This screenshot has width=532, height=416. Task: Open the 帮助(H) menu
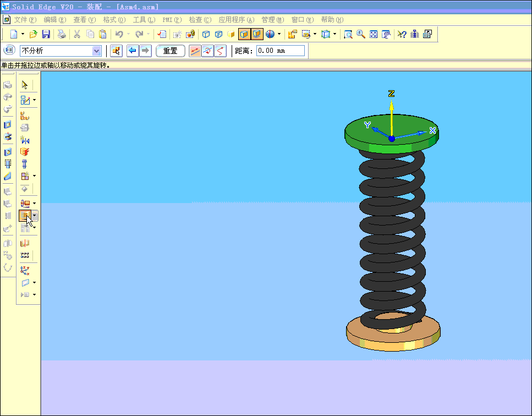pyautogui.click(x=332, y=20)
